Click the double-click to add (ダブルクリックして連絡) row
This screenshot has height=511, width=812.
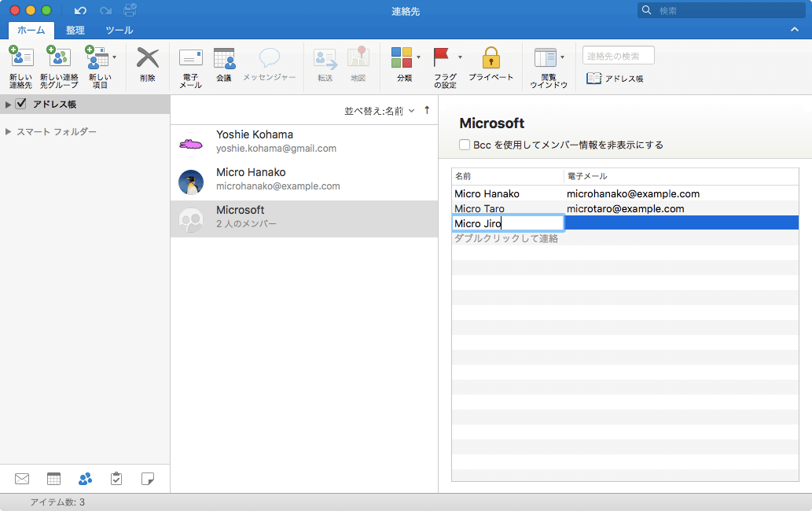click(625, 238)
